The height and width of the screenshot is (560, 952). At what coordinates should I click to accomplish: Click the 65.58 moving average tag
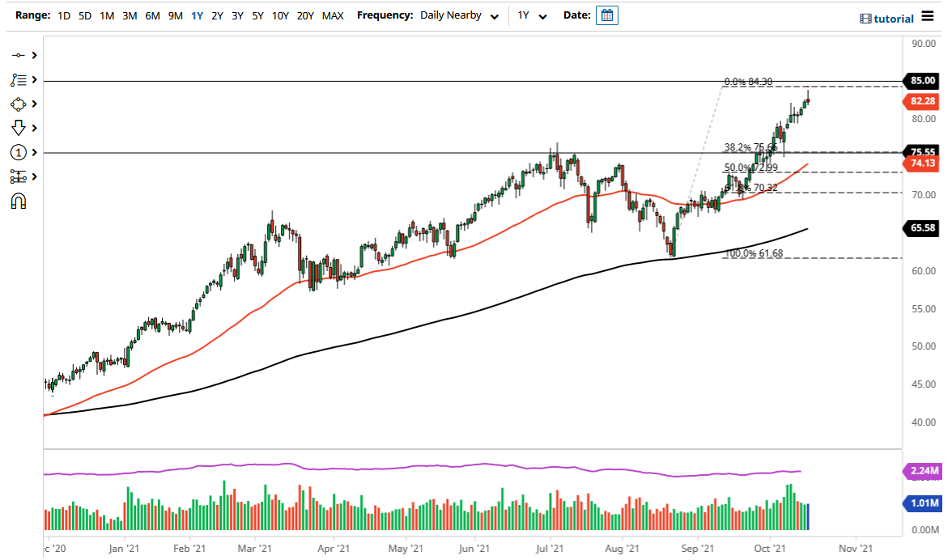922,228
